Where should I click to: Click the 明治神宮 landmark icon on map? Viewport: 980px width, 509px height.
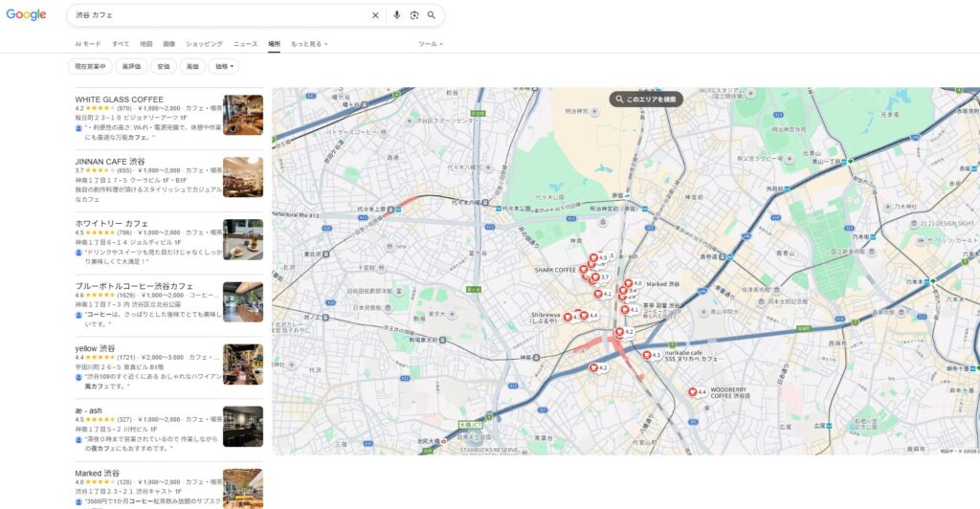coord(595,112)
